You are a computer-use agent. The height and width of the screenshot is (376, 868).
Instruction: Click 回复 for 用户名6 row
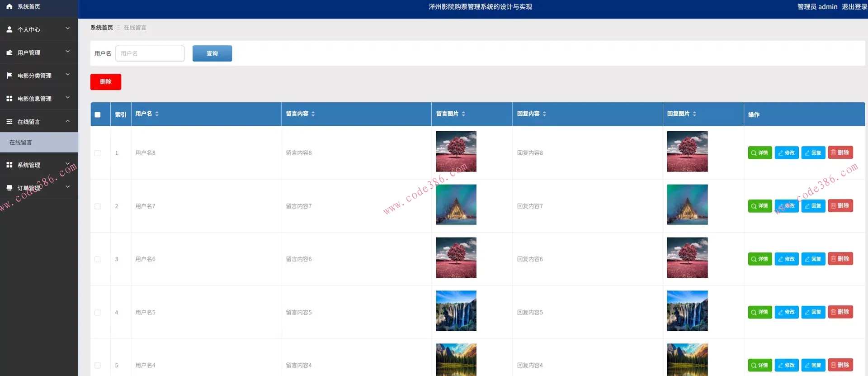point(813,259)
